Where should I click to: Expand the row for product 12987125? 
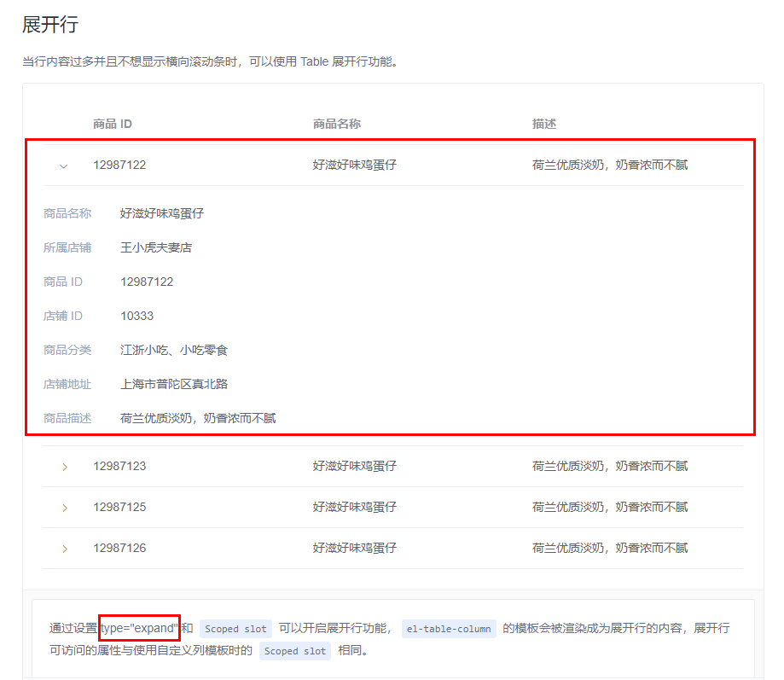[x=63, y=507]
